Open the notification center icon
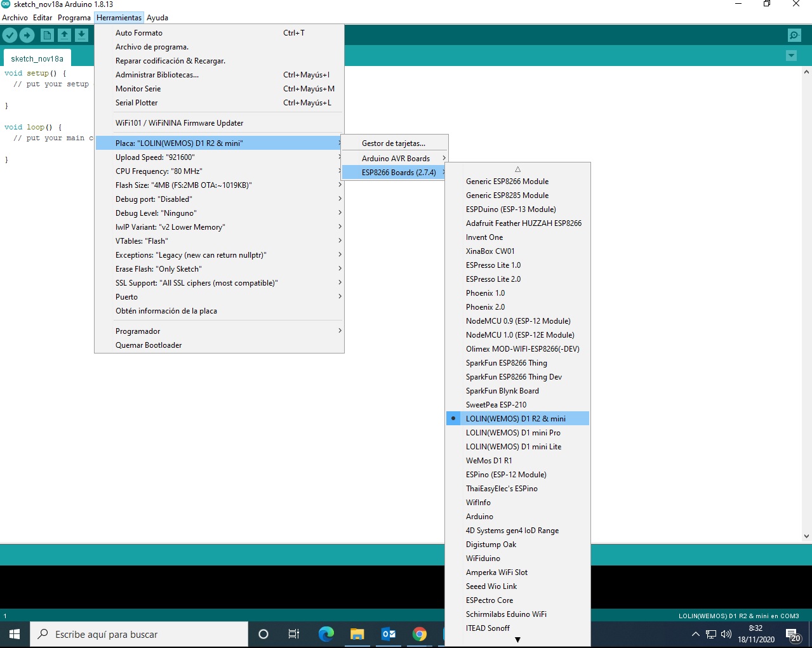The image size is (812, 648). [794, 635]
